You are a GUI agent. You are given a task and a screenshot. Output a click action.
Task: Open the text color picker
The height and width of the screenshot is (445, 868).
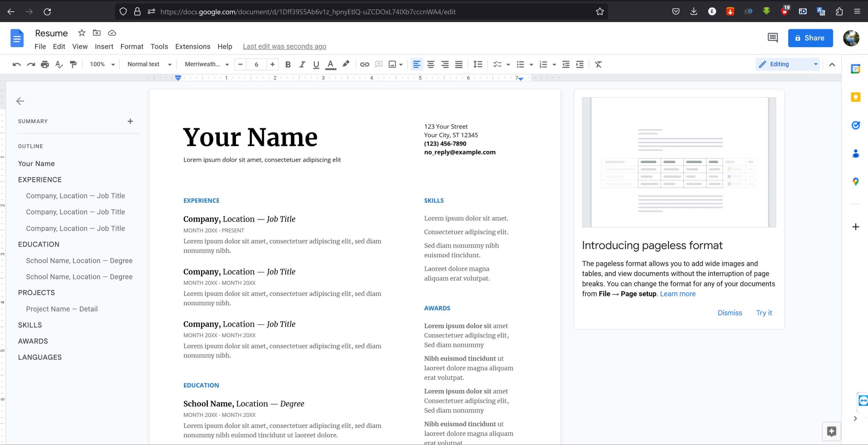[331, 64]
